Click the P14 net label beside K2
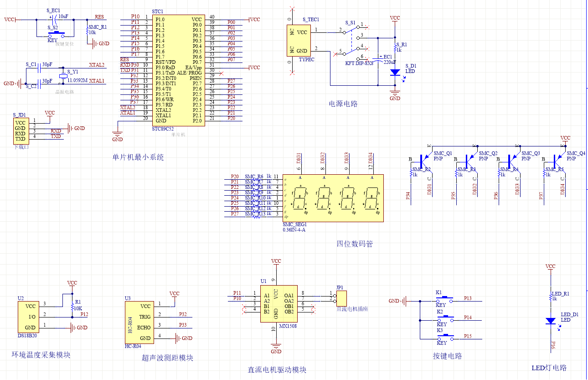 (x=468, y=317)
